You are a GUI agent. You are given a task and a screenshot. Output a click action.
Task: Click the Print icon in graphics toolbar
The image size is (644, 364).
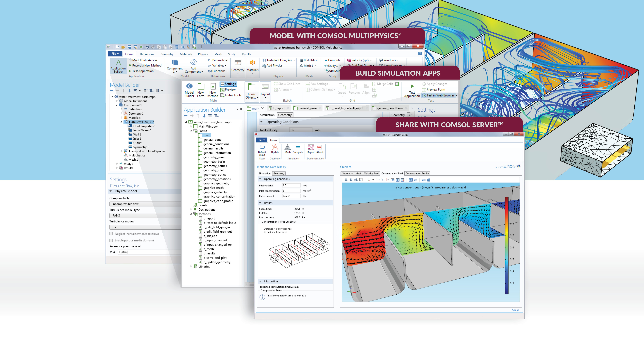tap(428, 180)
